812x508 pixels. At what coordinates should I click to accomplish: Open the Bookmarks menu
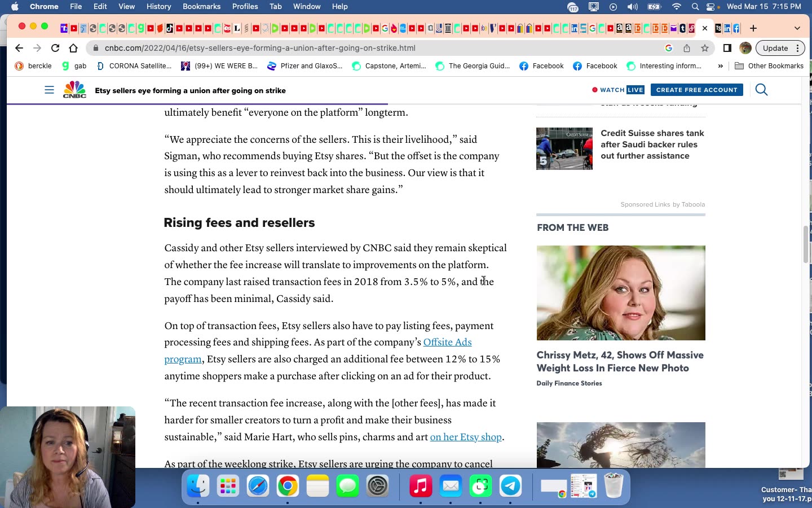[x=201, y=7]
